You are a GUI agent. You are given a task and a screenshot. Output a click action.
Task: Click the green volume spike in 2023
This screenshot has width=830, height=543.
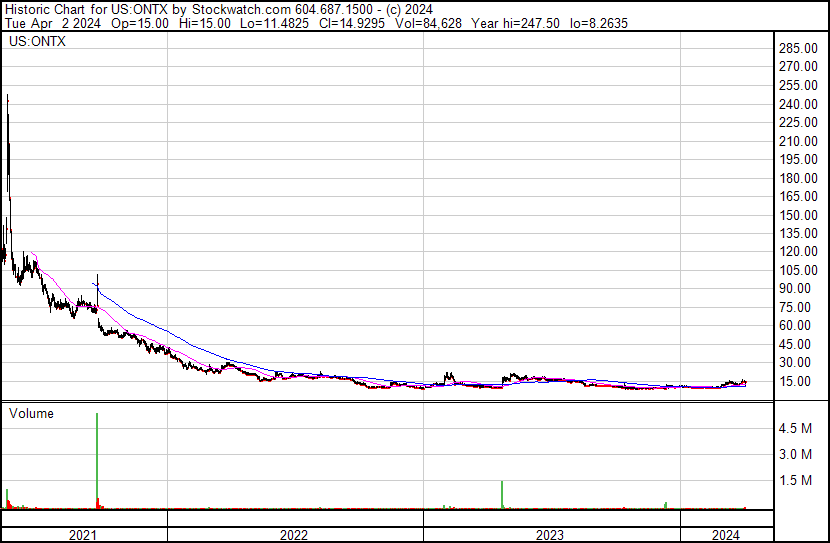[501, 494]
